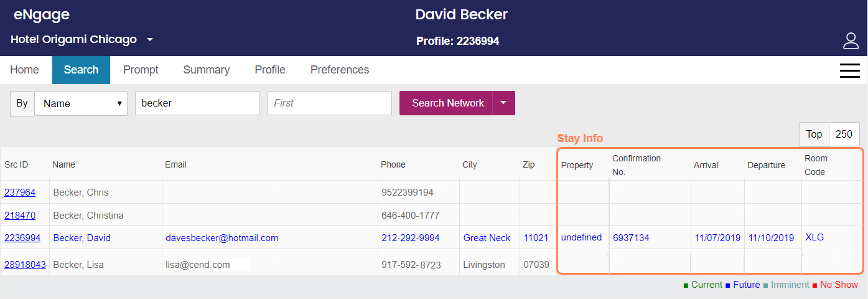Open Lisa Becker's Src ID 28918043
868x299 pixels.
pyautogui.click(x=25, y=265)
